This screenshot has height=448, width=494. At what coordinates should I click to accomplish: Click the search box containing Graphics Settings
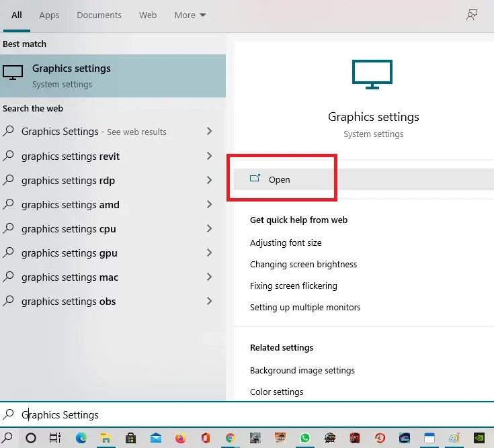247,414
